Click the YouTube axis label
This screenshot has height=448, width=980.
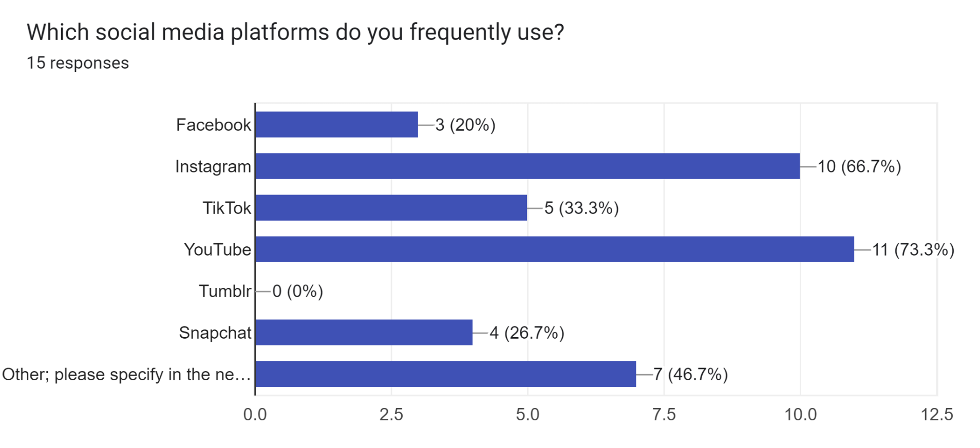(x=218, y=249)
